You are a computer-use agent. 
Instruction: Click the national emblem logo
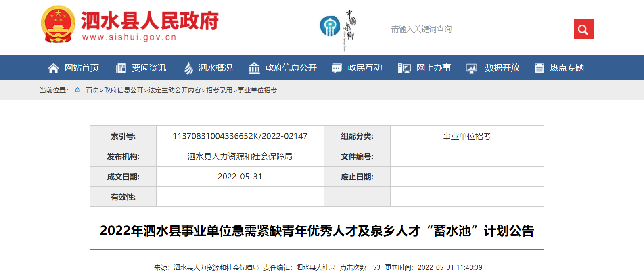[58, 24]
